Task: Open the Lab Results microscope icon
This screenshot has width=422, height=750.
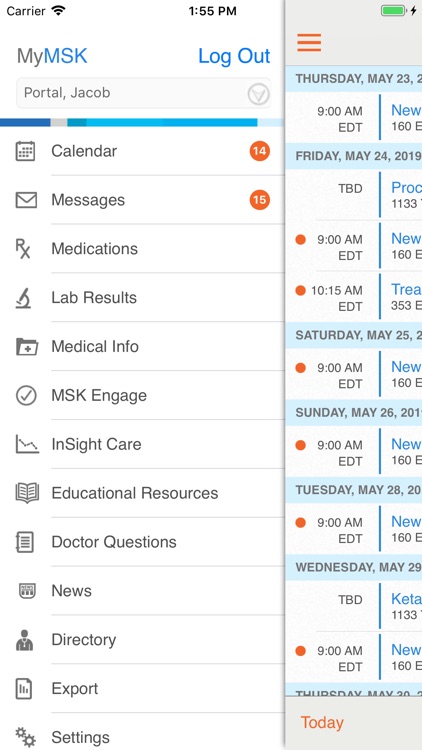Action: (x=23, y=298)
